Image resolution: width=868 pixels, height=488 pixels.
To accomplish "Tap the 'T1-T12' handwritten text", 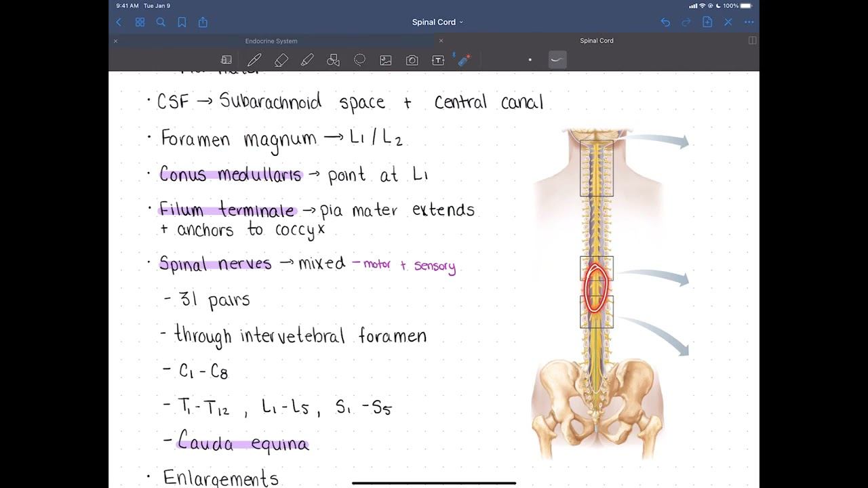I will [x=203, y=407].
